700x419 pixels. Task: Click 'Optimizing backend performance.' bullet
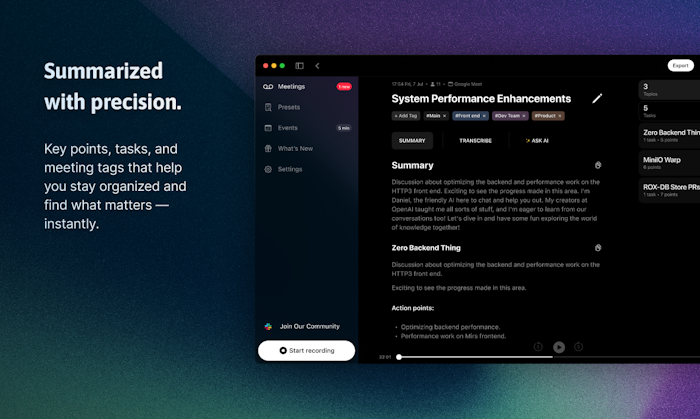[x=450, y=327]
